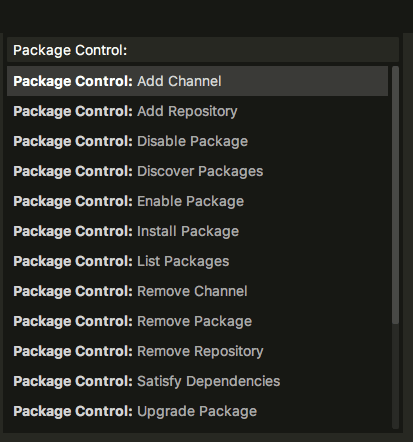The height and width of the screenshot is (442, 413).
Task: Run Package Control: Satisfy Dependencies
Action: click(197, 381)
